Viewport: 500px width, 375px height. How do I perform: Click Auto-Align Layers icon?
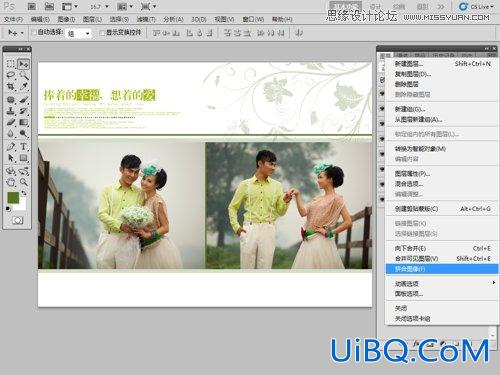pos(299,33)
